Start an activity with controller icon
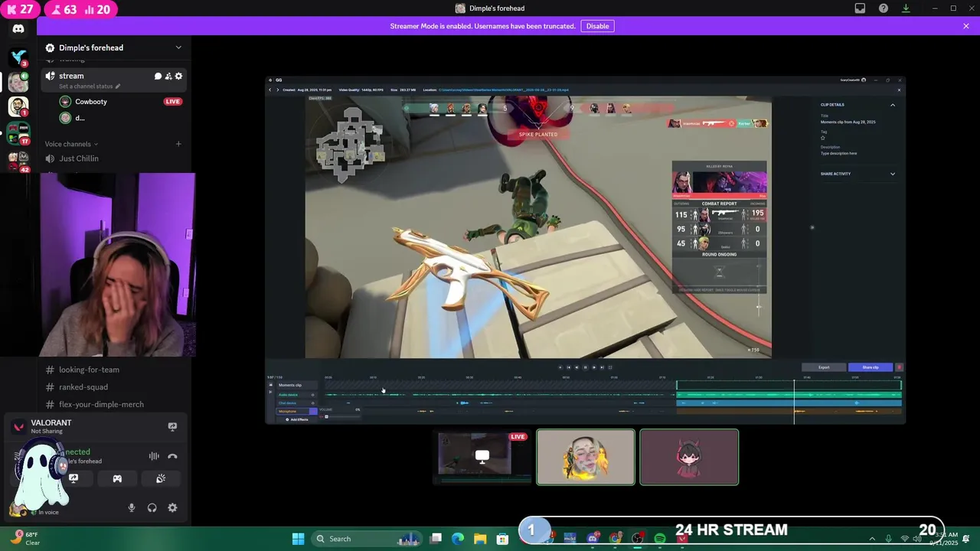Viewport: 980px width, 551px height. pyautogui.click(x=117, y=478)
